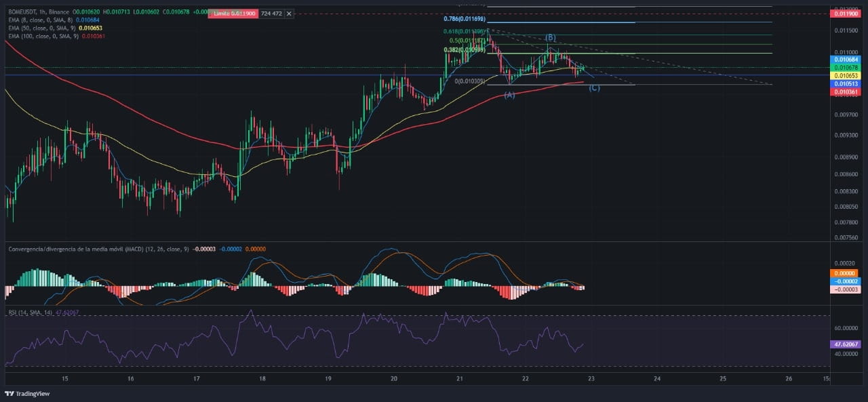Click the red 0.010361 price axis tag

[x=846, y=92]
